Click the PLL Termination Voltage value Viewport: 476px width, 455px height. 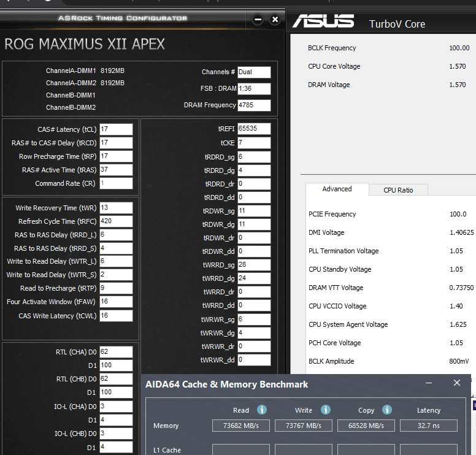click(x=456, y=251)
